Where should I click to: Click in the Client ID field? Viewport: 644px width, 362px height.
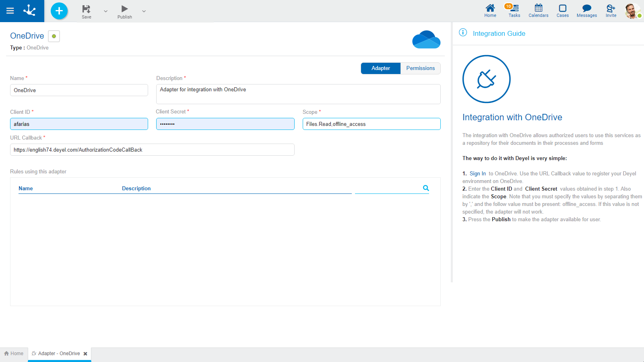(79, 124)
